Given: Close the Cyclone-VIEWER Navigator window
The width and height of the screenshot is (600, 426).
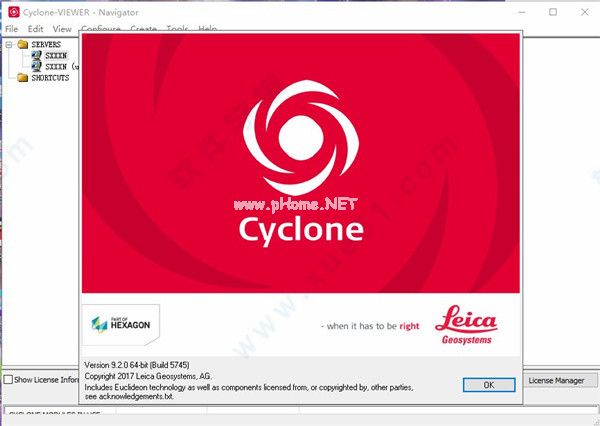Looking at the screenshot, I should (x=585, y=12).
